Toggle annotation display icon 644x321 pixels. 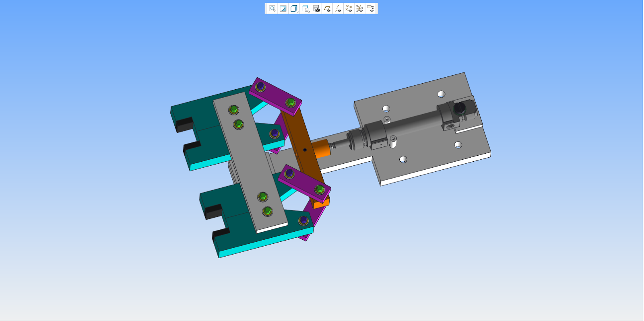point(371,8)
